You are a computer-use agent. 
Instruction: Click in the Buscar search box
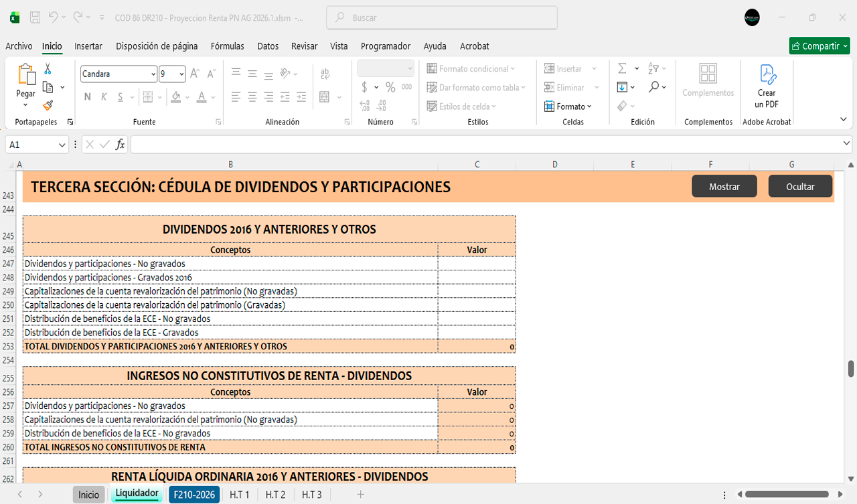(442, 18)
